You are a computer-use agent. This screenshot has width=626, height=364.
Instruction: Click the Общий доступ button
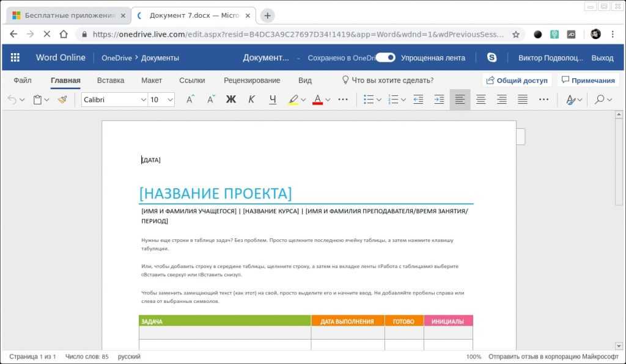pyautogui.click(x=517, y=80)
